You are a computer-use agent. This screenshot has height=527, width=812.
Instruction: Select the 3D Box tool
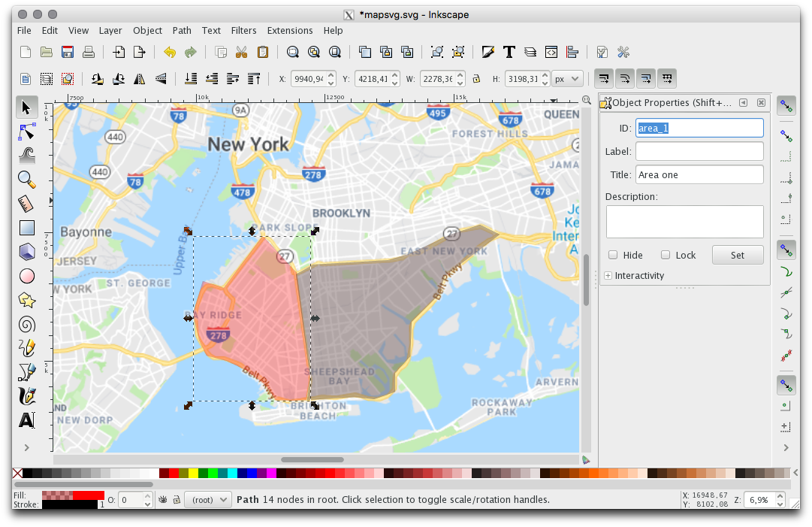coord(26,252)
